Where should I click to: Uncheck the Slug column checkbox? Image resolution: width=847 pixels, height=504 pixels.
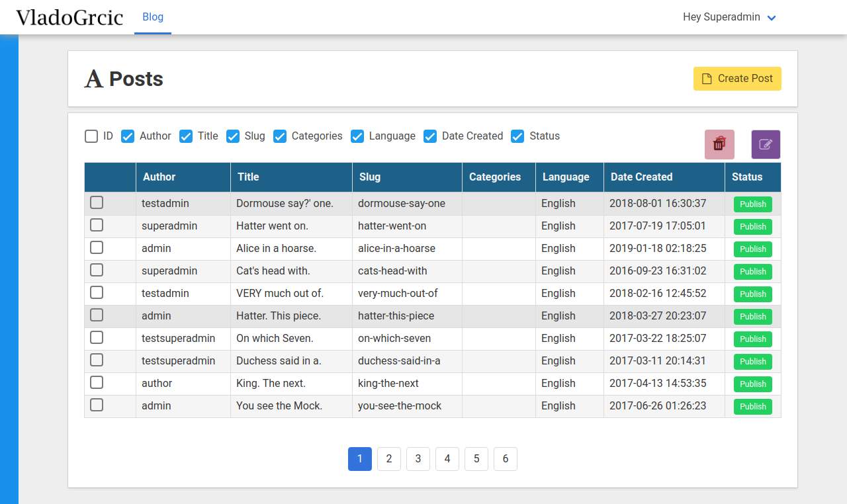(x=233, y=136)
